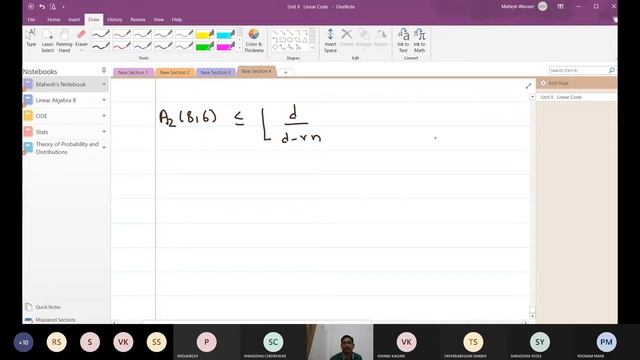Viewport: 640px width, 360px height.
Task: Toggle Touch/Mouse mode in quick access
Action: tap(53, 7)
